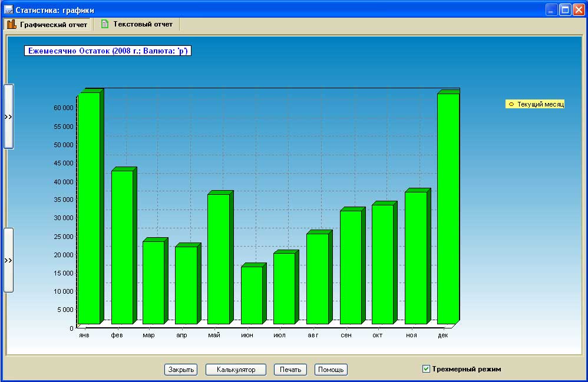
Task: Click the Печать button to print
Action: (290, 370)
